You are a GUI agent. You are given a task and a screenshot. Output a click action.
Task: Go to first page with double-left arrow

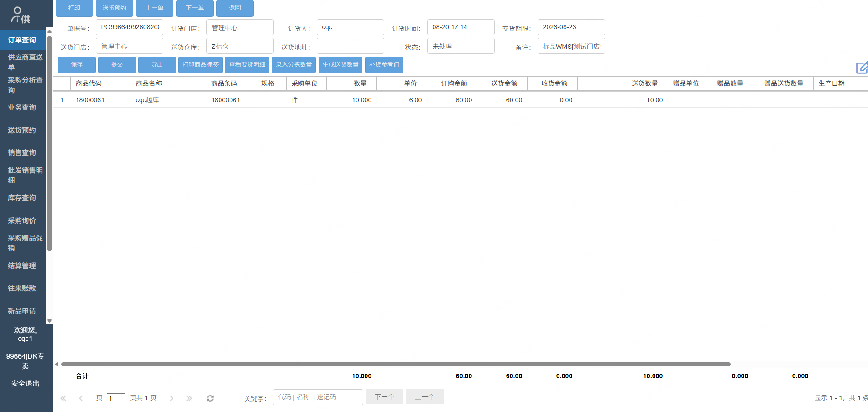[x=63, y=398]
